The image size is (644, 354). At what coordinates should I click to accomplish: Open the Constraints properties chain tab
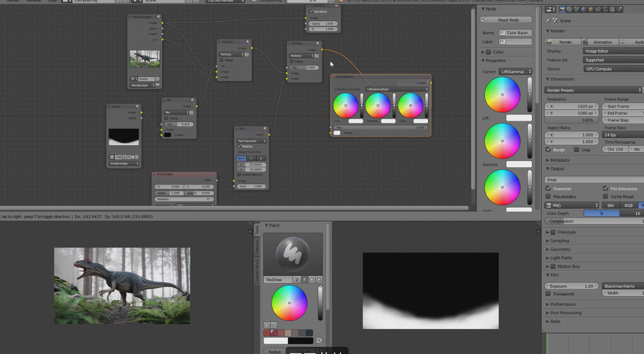[x=598, y=9]
